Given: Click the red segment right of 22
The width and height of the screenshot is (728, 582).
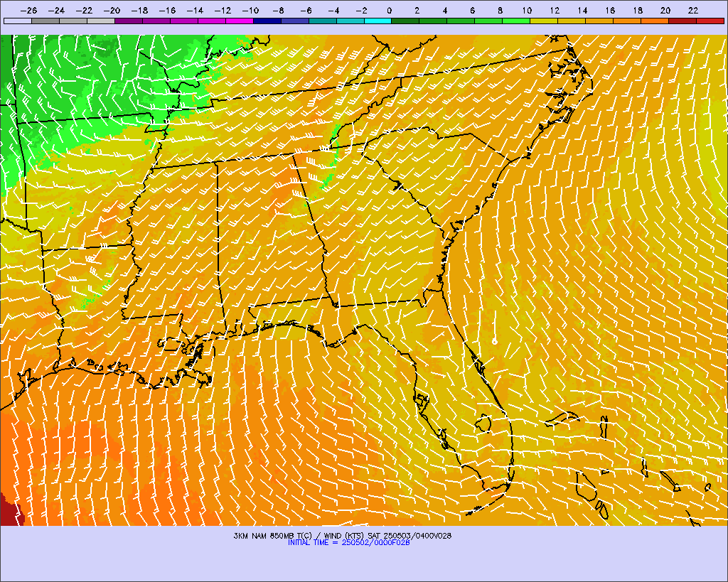Looking at the screenshot, I should (x=710, y=21).
